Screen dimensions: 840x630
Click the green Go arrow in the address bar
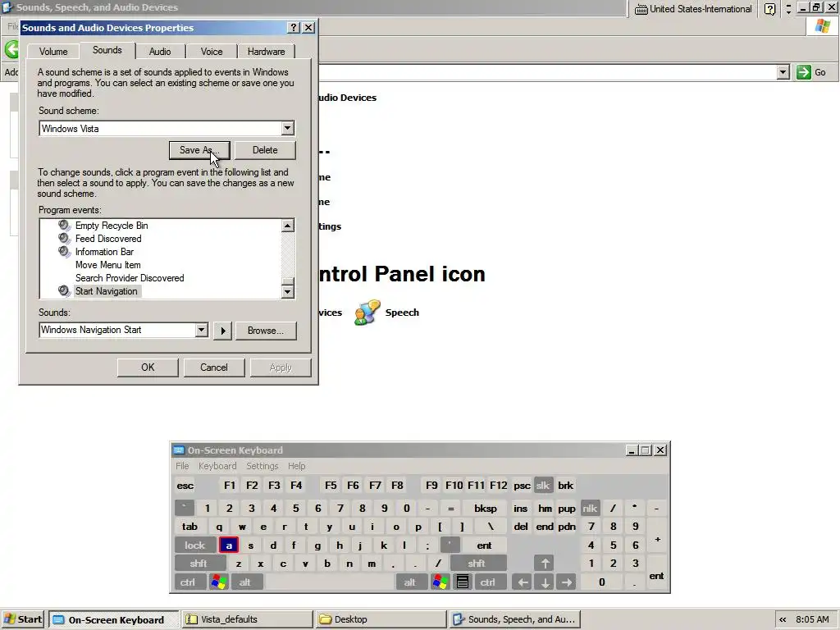(804, 72)
